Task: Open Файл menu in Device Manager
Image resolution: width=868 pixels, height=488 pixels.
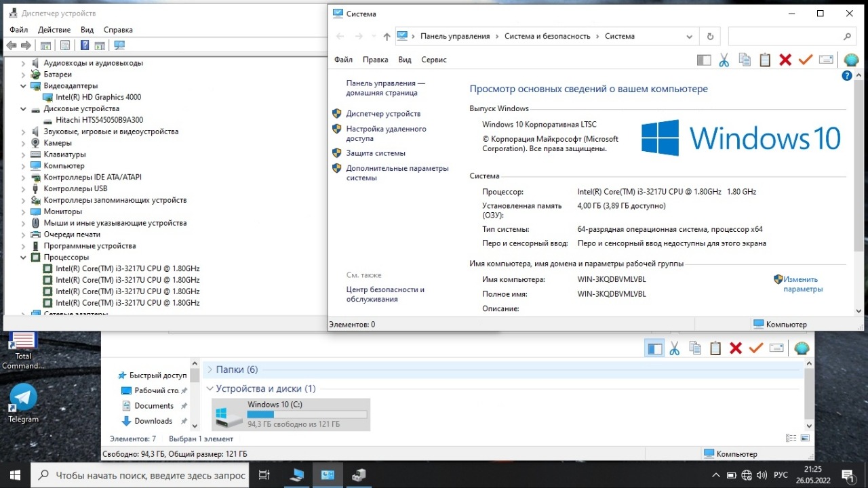Action: point(19,30)
